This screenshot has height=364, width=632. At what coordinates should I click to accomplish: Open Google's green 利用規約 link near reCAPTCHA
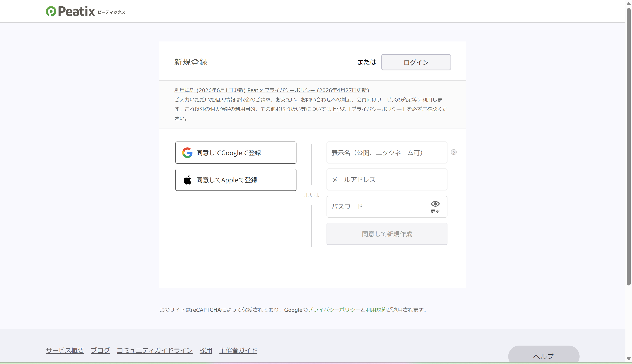coord(376,310)
